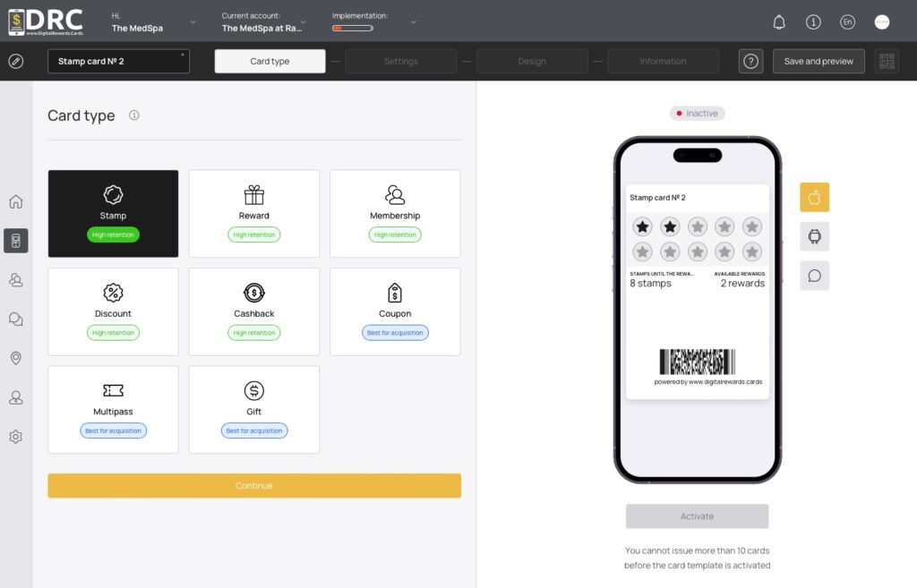This screenshot has height=588, width=917.
Task: Open the Card type step tab
Action: coord(270,61)
